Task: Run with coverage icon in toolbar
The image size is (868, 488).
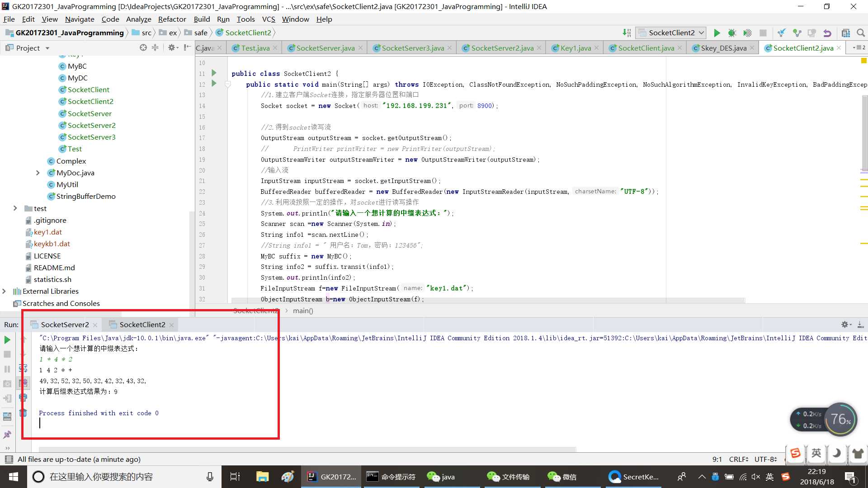Action: pyautogui.click(x=748, y=33)
